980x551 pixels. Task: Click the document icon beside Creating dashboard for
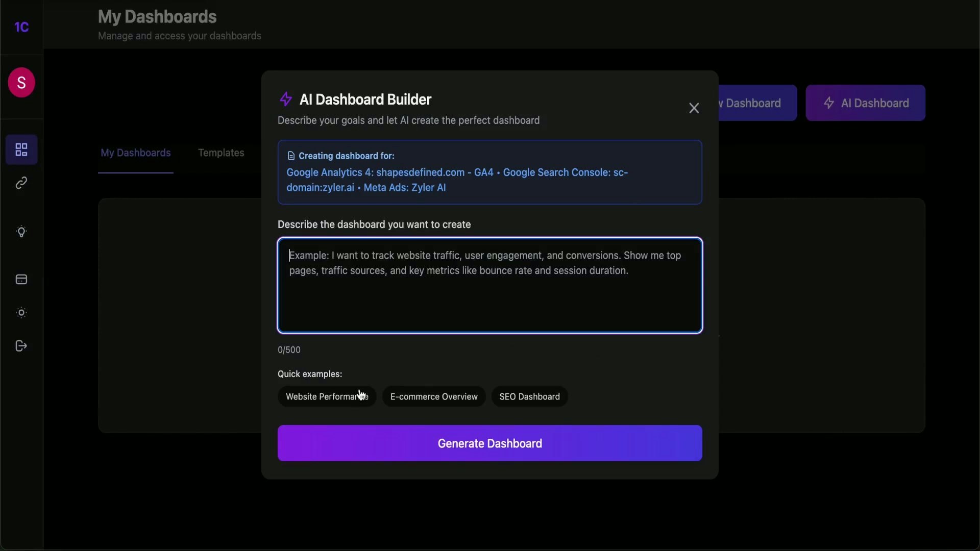(291, 156)
